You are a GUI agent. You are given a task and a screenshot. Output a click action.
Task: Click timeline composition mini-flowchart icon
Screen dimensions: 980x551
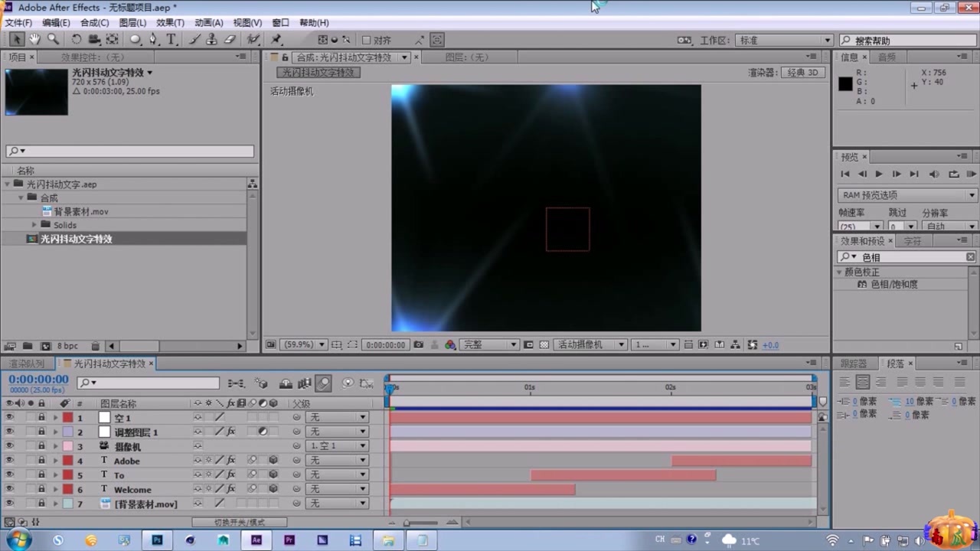tap(237, 383)
